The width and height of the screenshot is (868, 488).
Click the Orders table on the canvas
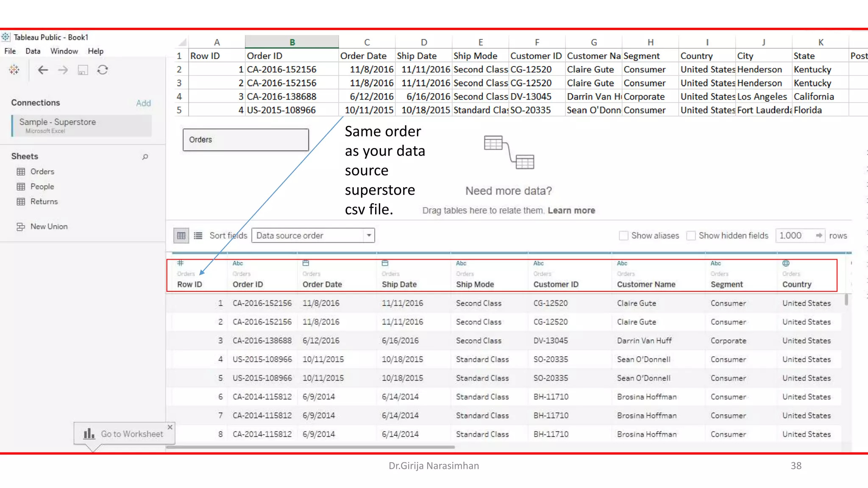pos(245,140)
